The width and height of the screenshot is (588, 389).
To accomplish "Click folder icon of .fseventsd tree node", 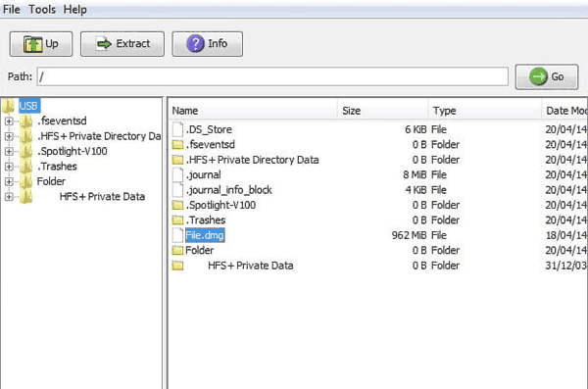I will point(26,121).
